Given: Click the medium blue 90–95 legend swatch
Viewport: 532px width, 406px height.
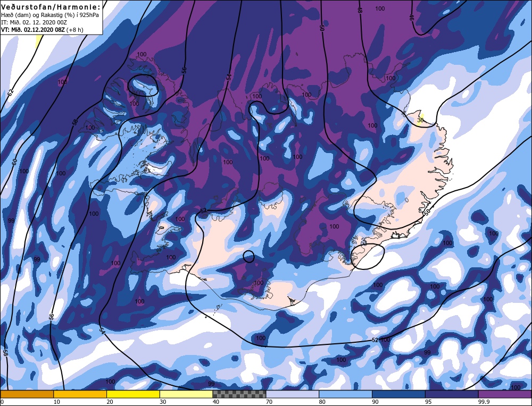Looking at the screenshot, I should click(x=398, y=394).
